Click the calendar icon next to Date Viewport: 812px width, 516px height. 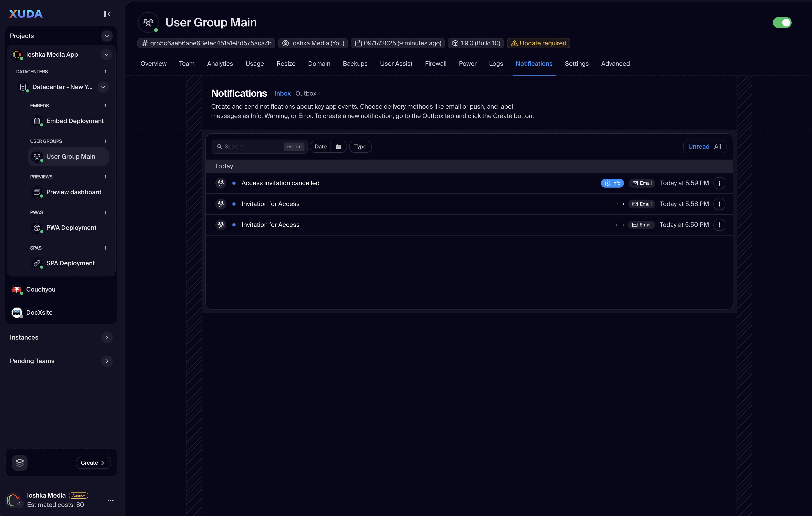pos(339,146)
